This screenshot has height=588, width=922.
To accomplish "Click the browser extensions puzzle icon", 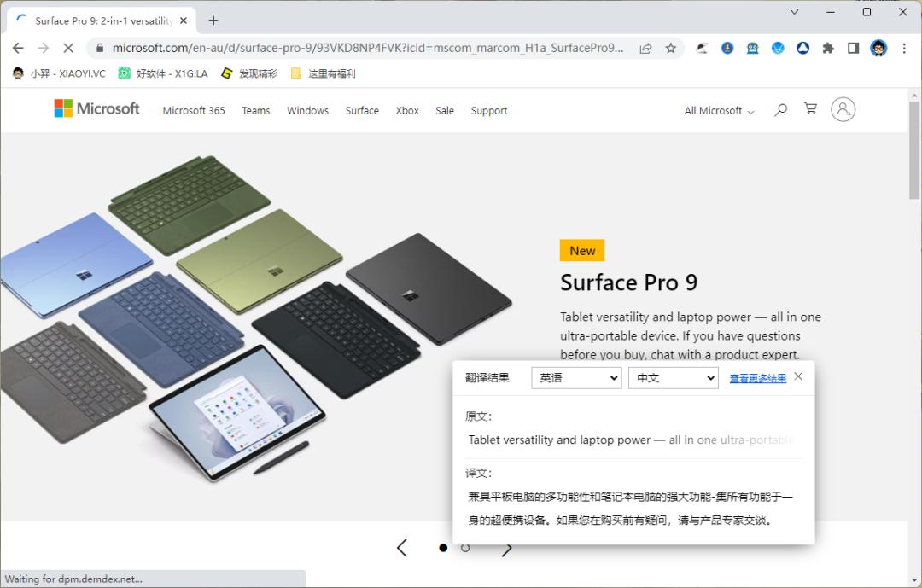I will (828, 49).
